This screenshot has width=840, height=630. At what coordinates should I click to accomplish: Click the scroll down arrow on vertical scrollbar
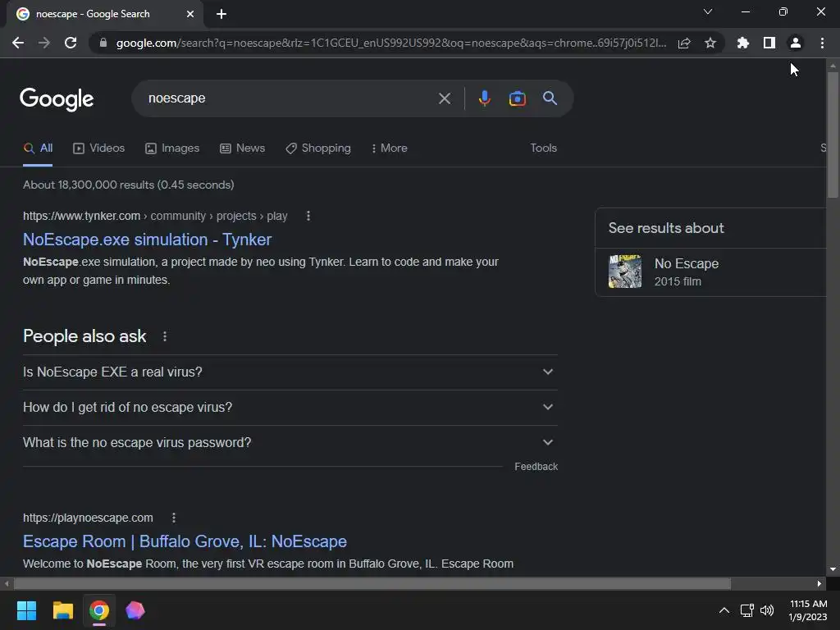coord(833,569)
